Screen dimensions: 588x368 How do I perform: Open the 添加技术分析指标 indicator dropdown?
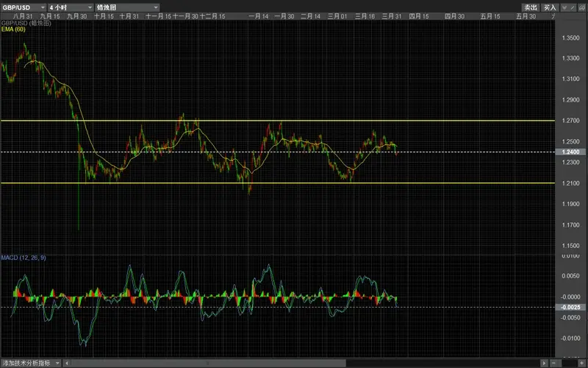coord(31,363)
